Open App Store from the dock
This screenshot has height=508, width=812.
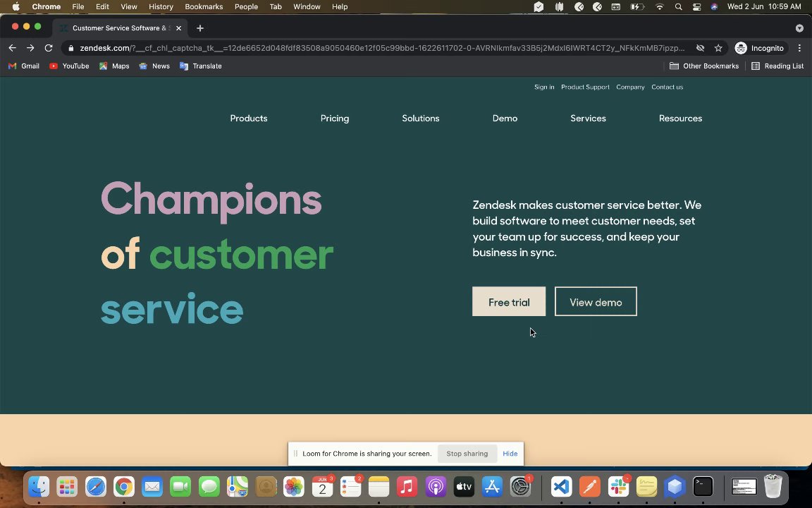click(x=492, y=487)
